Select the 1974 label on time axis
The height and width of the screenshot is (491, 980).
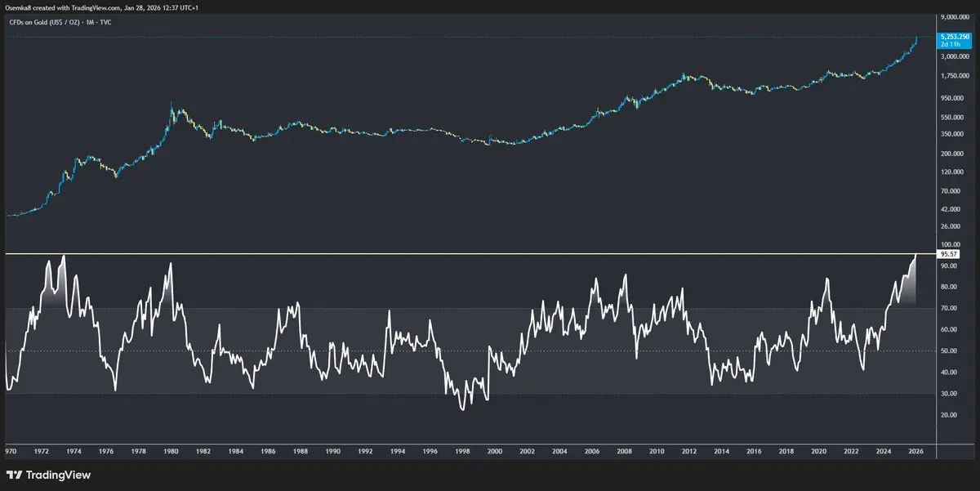click(73, 450)
